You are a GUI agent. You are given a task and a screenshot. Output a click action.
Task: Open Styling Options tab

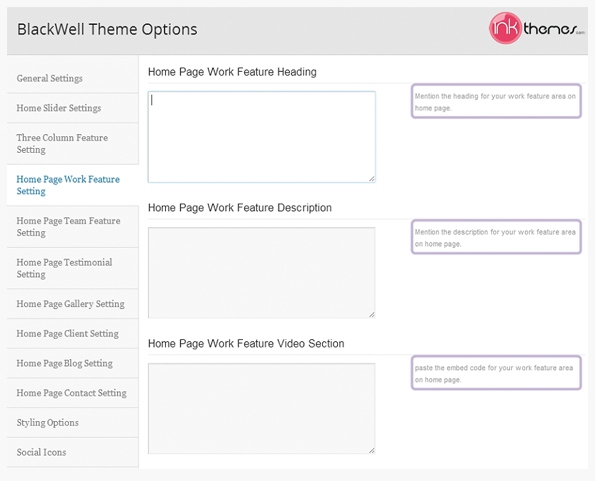72,422
